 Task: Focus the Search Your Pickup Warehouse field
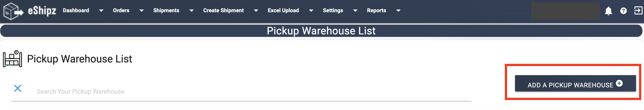[250, 91]
